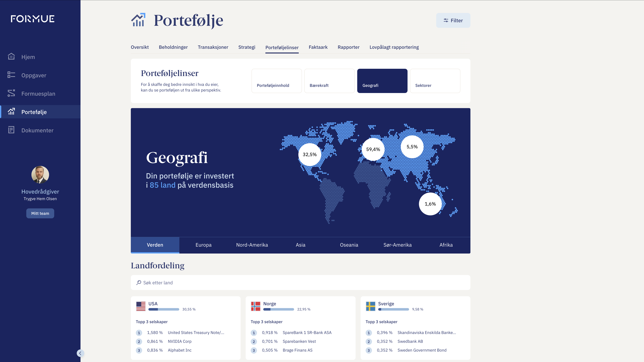This screenshot has height=362, width=644.
Task: Click the portfolio chart icon beside page title
Action: 138,20
